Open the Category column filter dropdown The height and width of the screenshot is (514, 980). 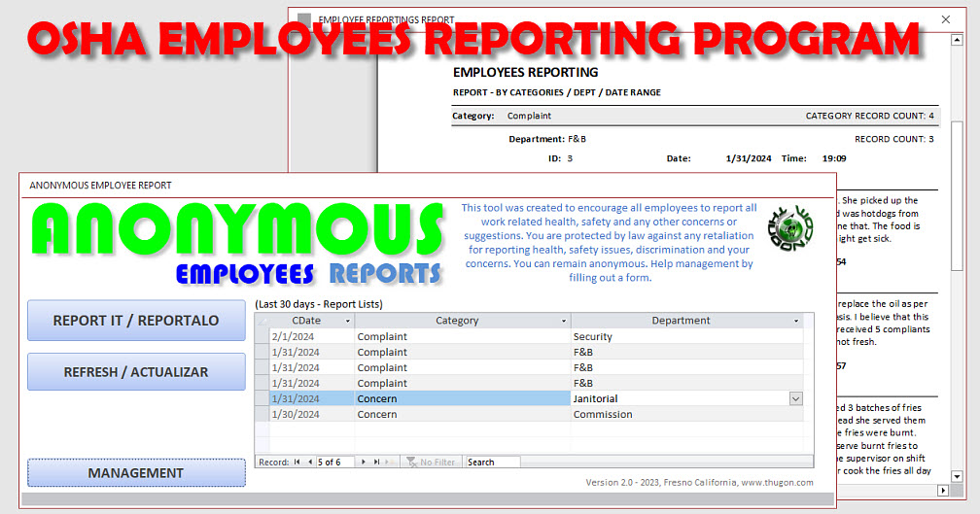(563, 321)
